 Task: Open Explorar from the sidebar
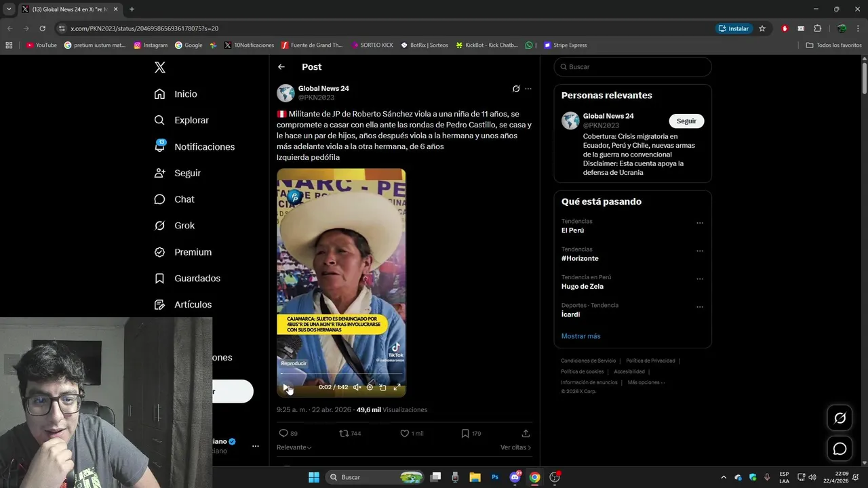[181, 120]
